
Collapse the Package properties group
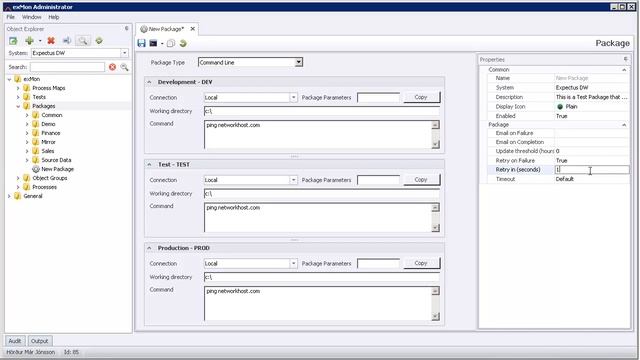tap(624, 124)
